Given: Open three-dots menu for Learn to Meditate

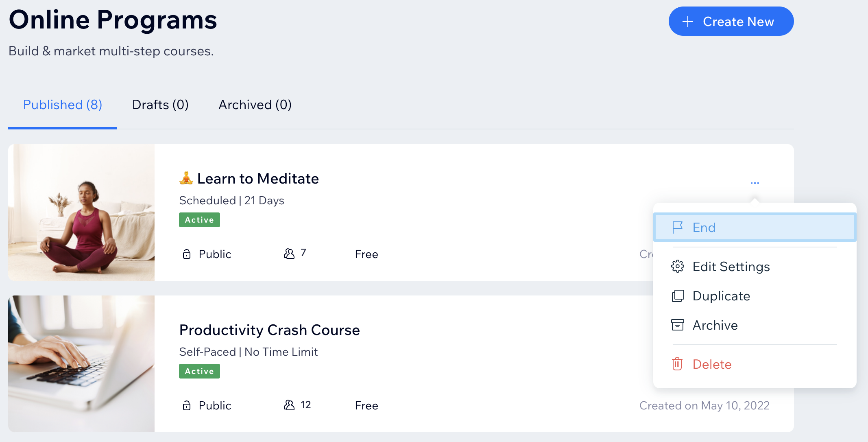Looking at the screenshot, I should click(755, 183).
